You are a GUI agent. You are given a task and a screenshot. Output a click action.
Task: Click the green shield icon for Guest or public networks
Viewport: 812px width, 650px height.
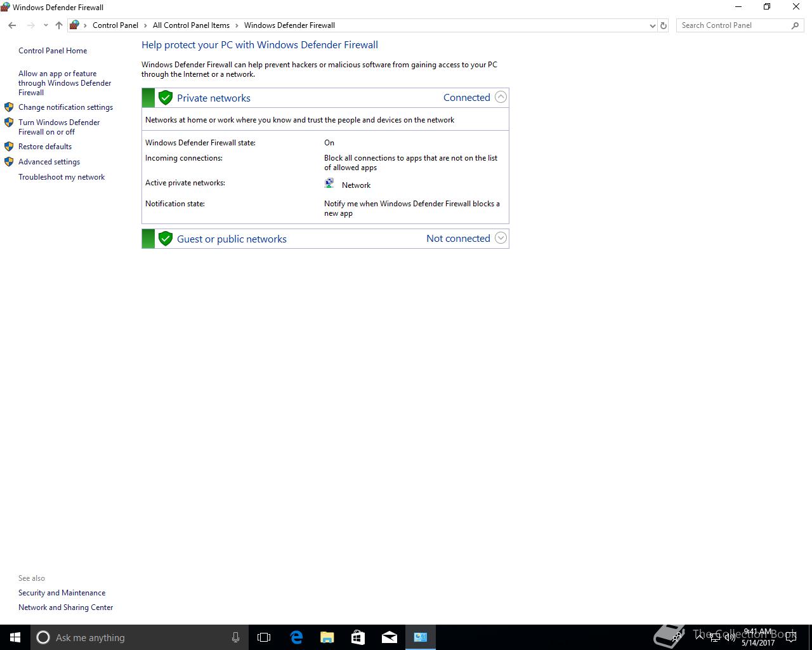(x=166, y=239)
